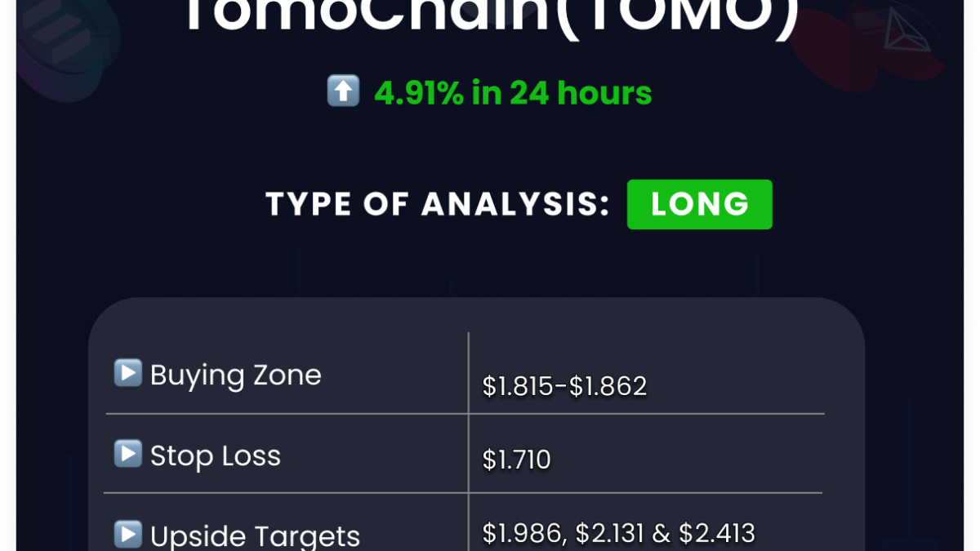
Task: Click the second upside target $2.131
Action: coord(609,533)
